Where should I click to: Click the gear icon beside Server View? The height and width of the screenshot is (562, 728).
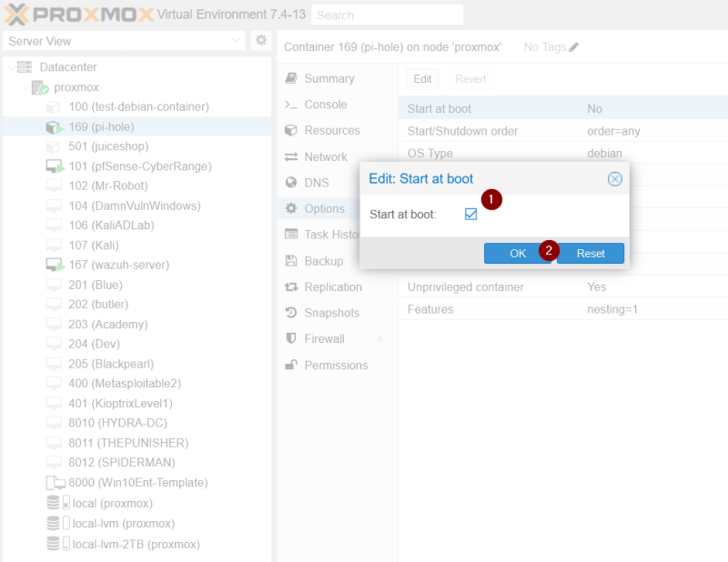(261, 41)
